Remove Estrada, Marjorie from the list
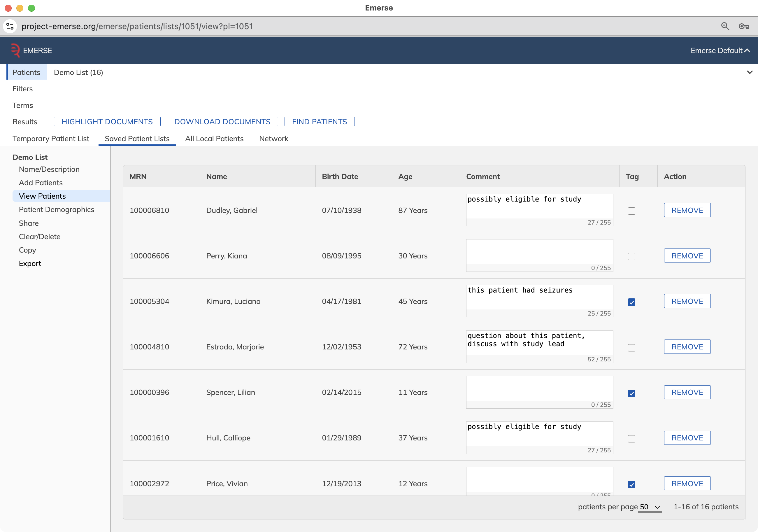 point(687,347)
